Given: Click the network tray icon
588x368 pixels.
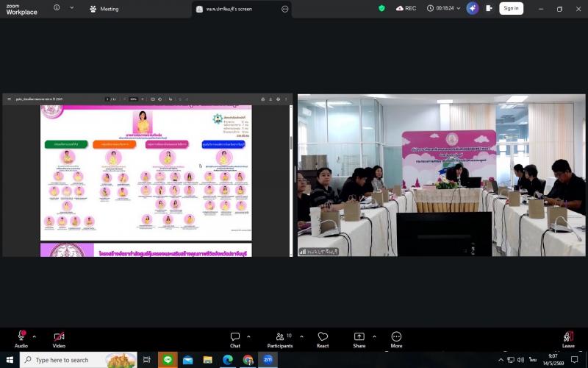Looking at the screenshot, I should (x=511, y=360).
